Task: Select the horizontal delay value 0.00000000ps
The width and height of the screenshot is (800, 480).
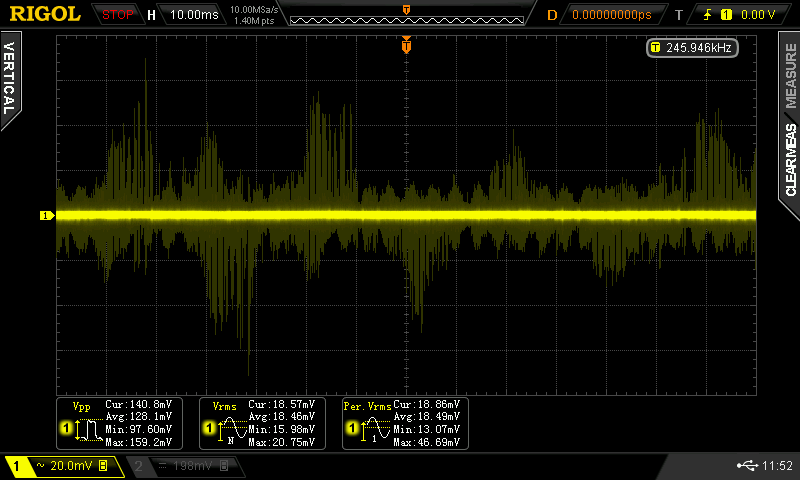Action: [x=611, y=15]
